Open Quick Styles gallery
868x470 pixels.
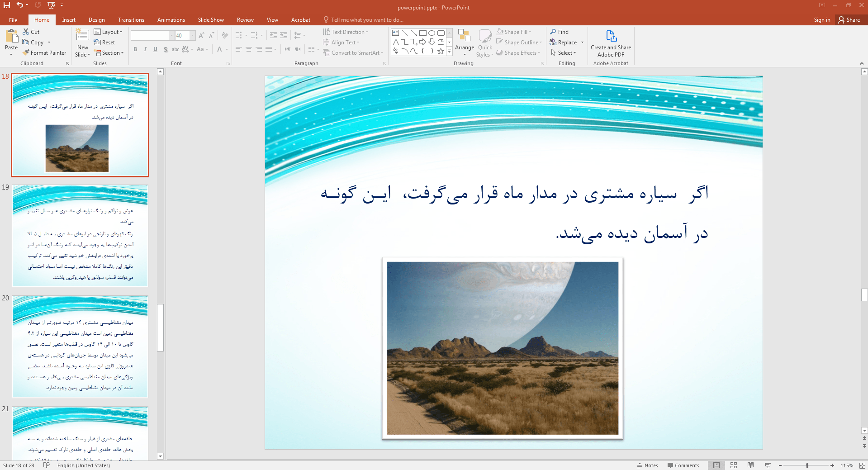point(485,43)
